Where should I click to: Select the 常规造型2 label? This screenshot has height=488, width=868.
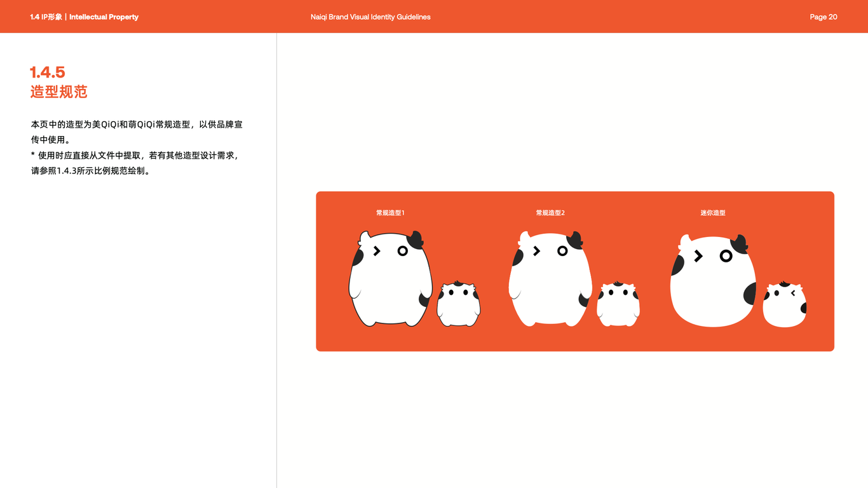(550, 213)
